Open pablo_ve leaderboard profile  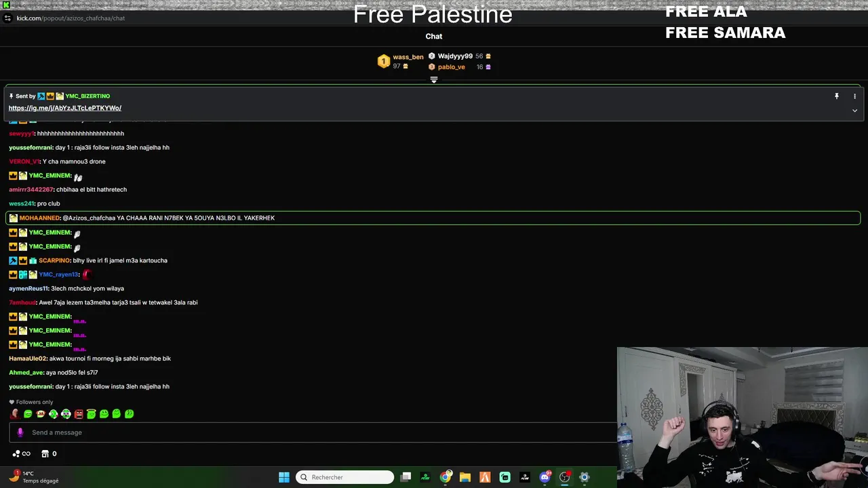452,67
